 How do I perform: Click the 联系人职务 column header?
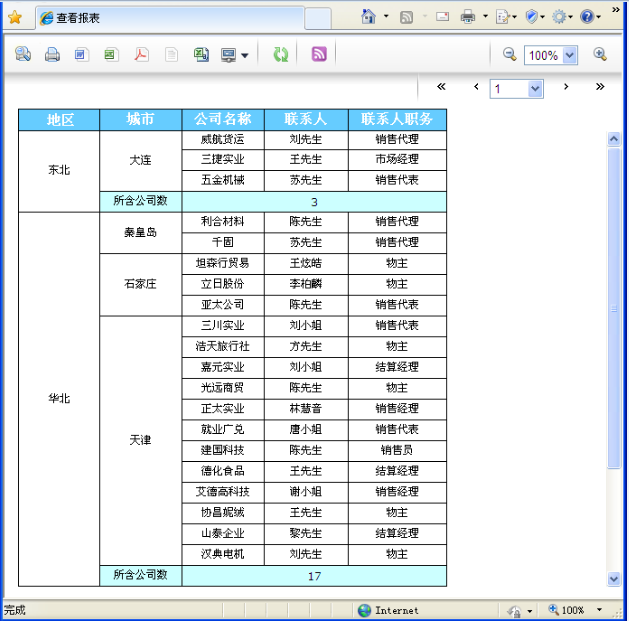pyautogui.click(x=397, y=120)
